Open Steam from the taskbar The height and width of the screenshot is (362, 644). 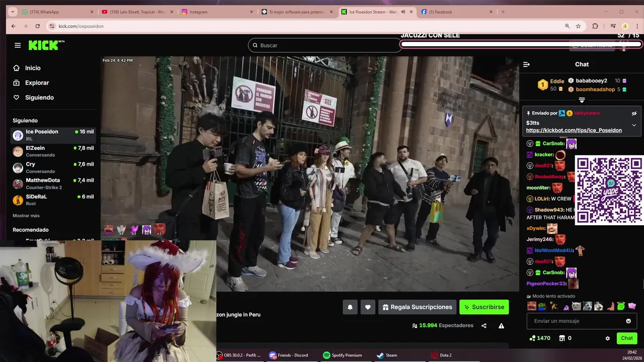[x=387, y=355]
